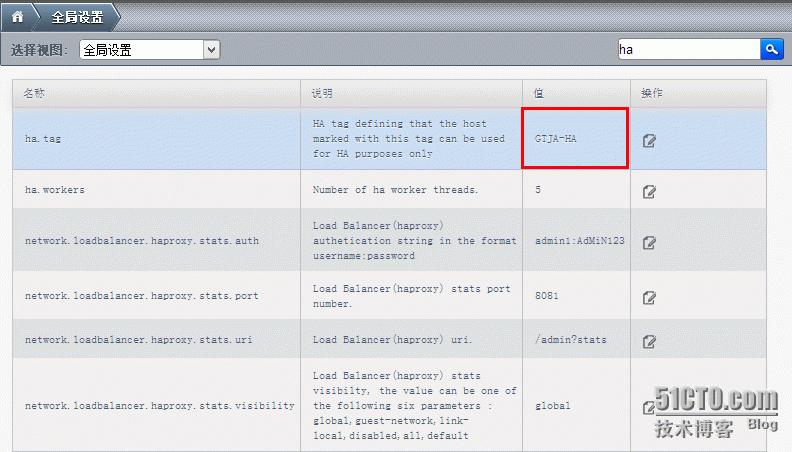Select network.loadbalancer.haproxy.stats.port name

[142, 296]
